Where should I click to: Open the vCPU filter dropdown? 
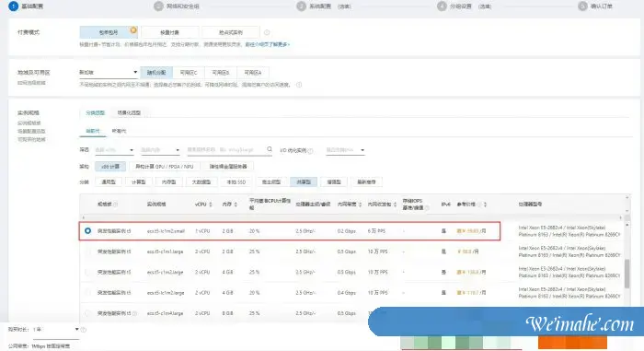[114, 150]
